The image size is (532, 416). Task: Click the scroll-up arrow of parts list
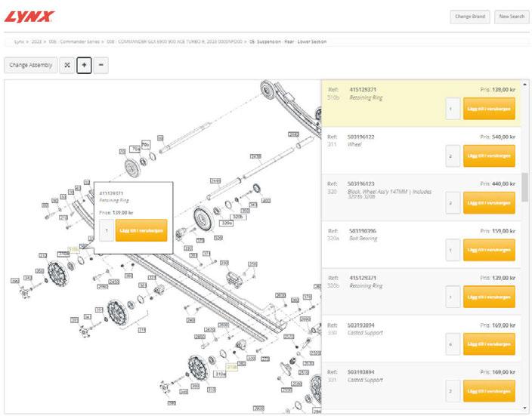[525, 84]
